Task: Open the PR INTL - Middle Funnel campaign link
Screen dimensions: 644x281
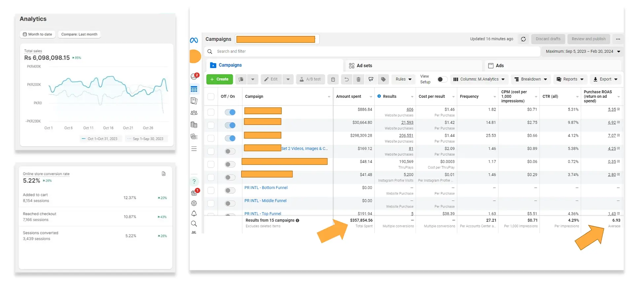Action: (x=265, y=201)
